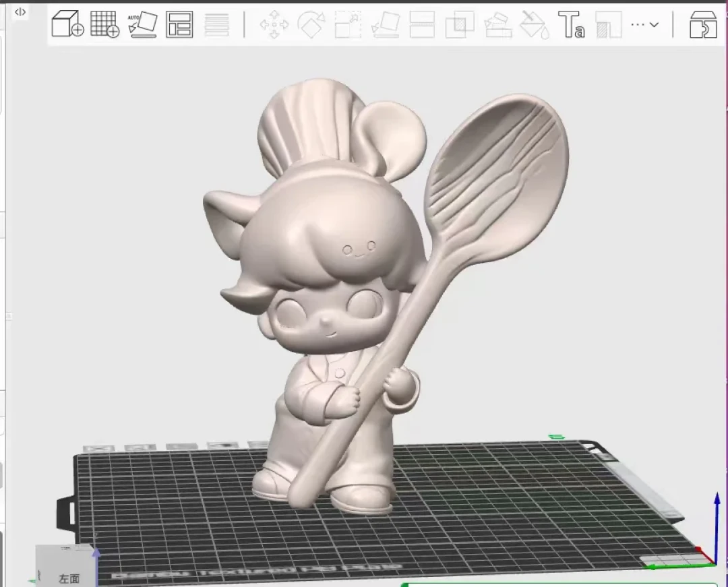This screenshot has height=587, width=728.
Task: Select the Scale tool
Action: tap(348, 24)
